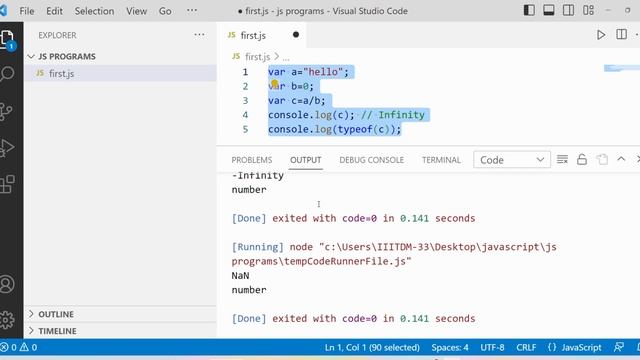
Task: Open the Go menu
Action: 165,11
